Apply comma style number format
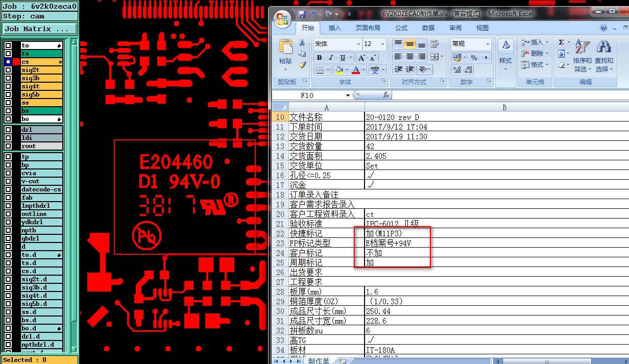 (486, 58)
